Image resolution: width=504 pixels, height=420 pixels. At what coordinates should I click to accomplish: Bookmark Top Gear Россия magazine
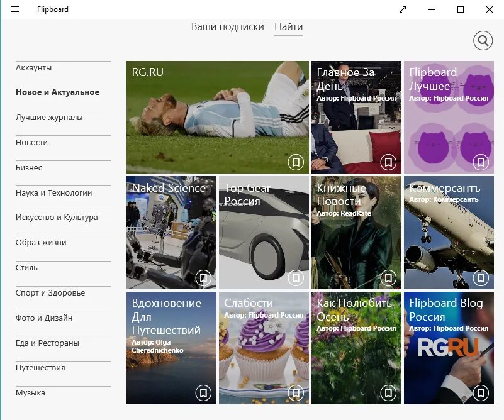tap(296, 277)
